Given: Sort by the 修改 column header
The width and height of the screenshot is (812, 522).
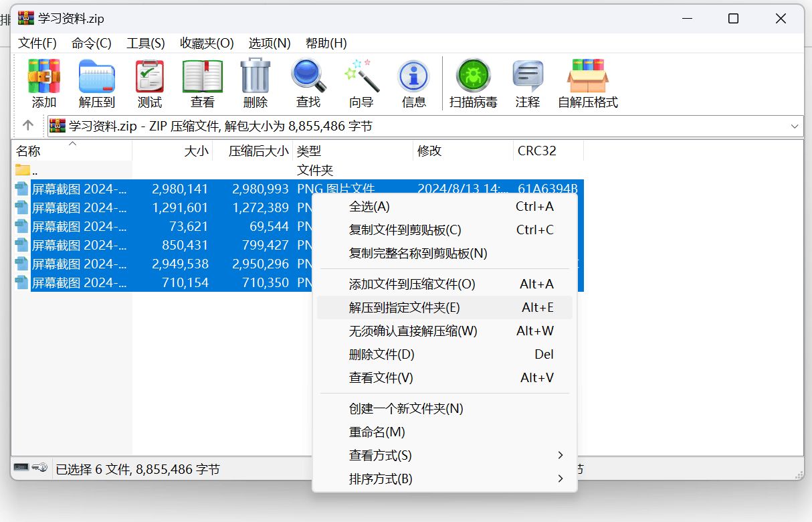Looking at the screenshot, I should point(464,151).
